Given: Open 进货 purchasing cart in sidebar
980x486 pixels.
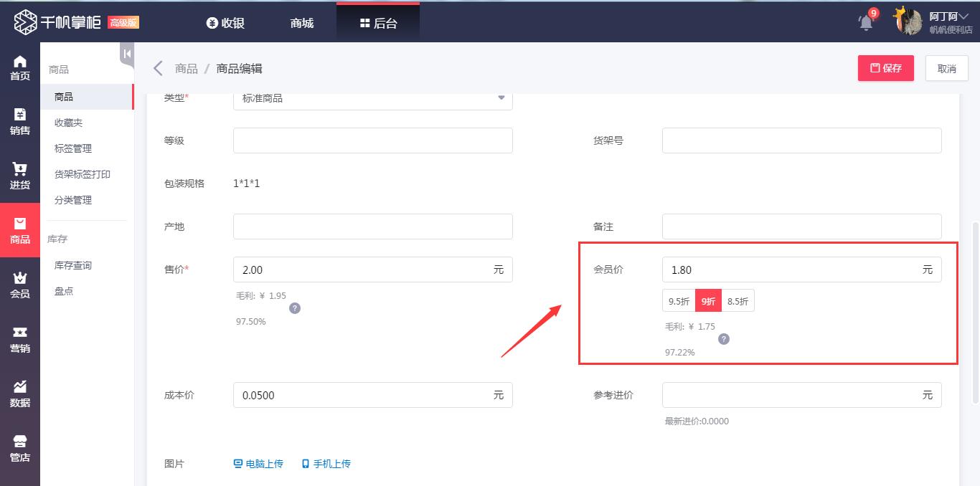Looking at the screenshot, I should (20, 176).
